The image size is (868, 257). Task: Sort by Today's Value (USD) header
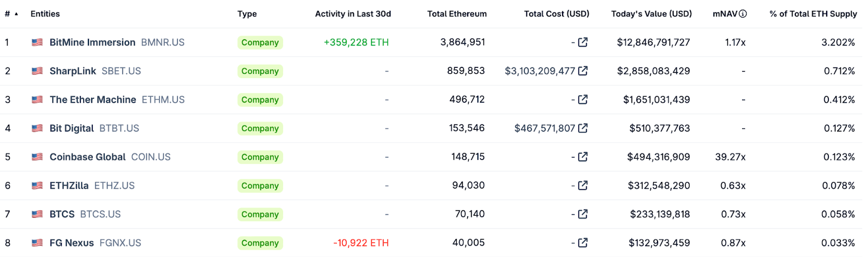click(651, 14)
